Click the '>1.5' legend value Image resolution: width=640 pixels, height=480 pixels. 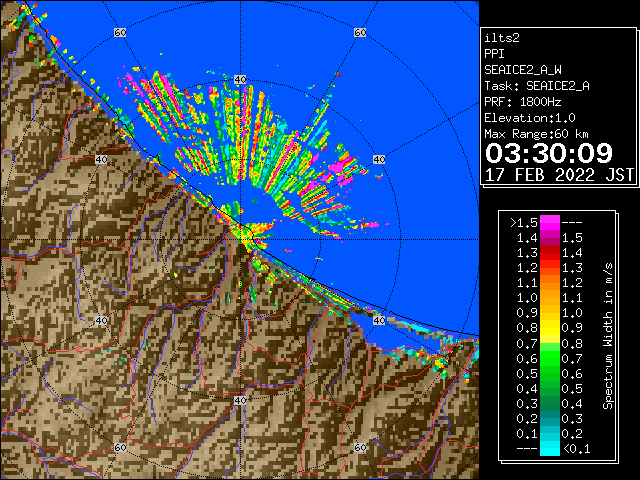(524, 223)
